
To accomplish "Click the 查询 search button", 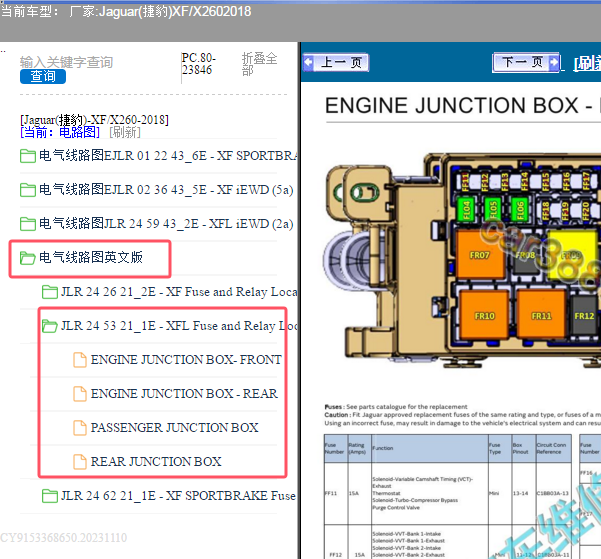I will click(43, 76).
